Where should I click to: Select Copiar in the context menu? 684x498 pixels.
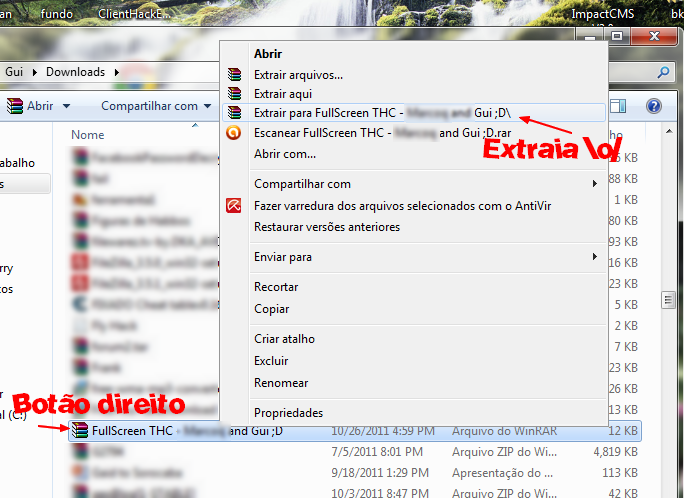(271, 309)
